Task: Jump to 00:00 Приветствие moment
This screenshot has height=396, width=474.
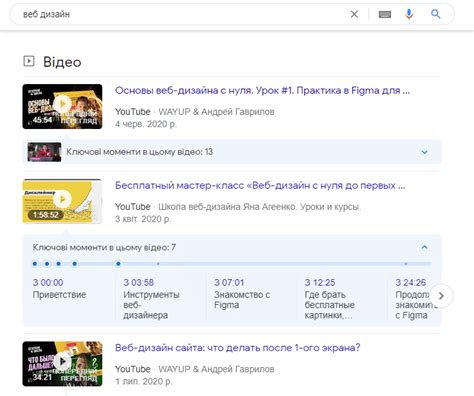Action: (59, 289)
